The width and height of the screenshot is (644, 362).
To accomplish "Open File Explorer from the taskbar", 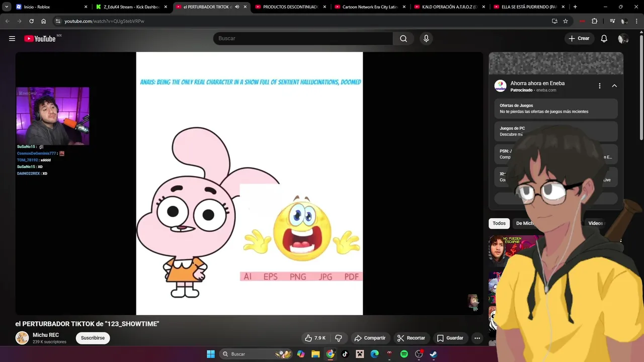I will [x=315, y=354].
